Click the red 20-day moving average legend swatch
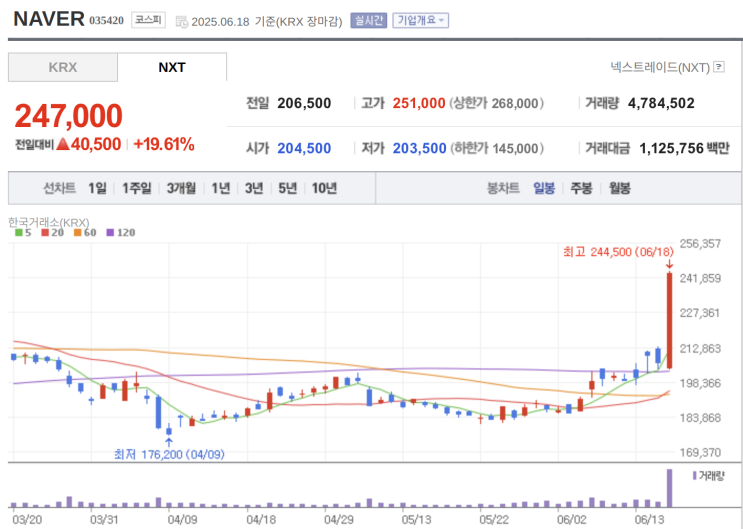Viewport: 743px width, 529px height. click(x=45, y=233)
